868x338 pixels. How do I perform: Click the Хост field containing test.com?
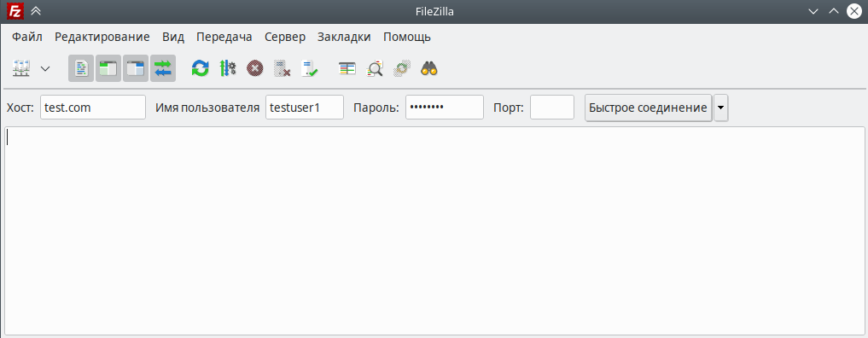(93, 108)
